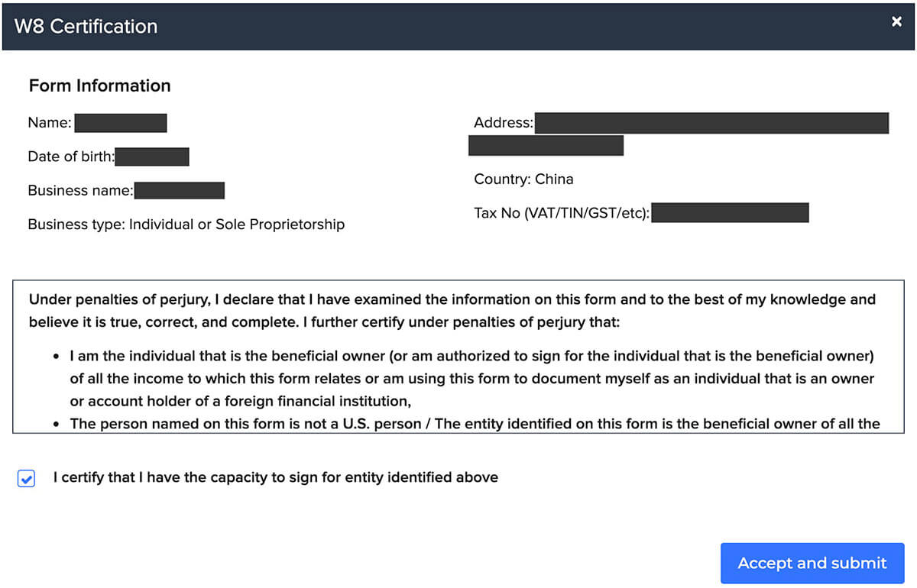Click the beneficial owner bullet point
The width and height of the screenshot is (917, 588).
pyautogui.click(x=471, y=378)
